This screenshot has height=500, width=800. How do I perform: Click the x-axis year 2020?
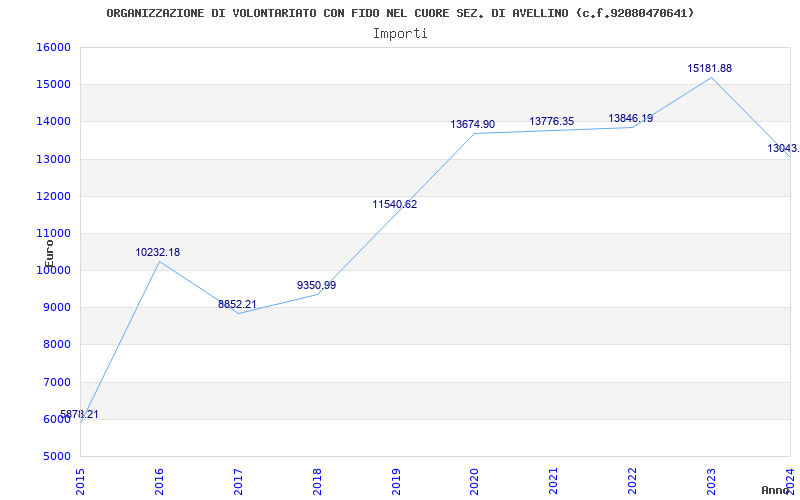click(x=474, y=482)
